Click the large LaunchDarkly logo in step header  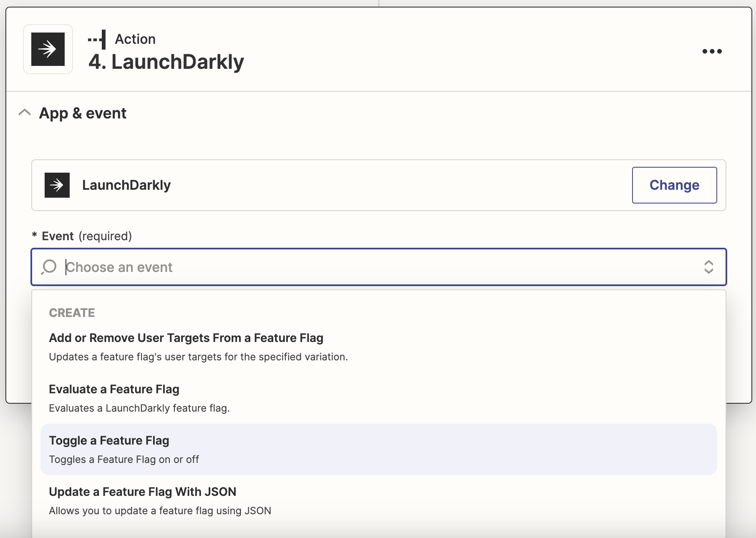48,49
